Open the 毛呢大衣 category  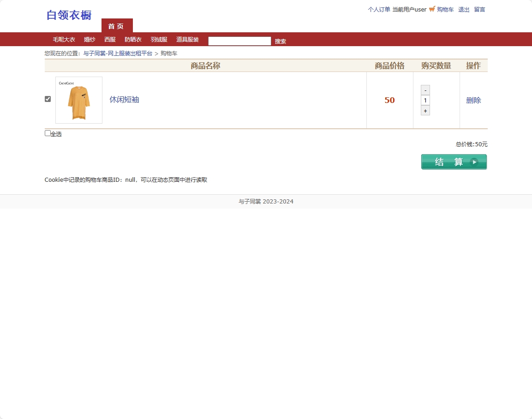point(64,39)
